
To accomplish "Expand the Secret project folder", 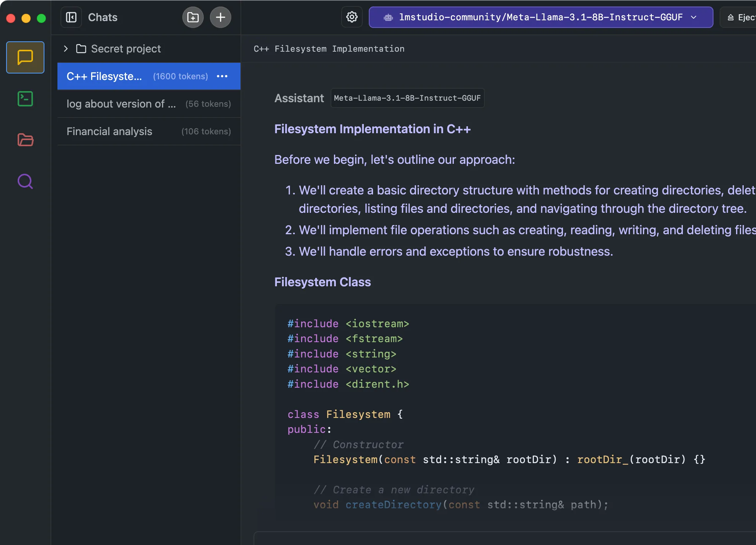I will click(66, 49).
